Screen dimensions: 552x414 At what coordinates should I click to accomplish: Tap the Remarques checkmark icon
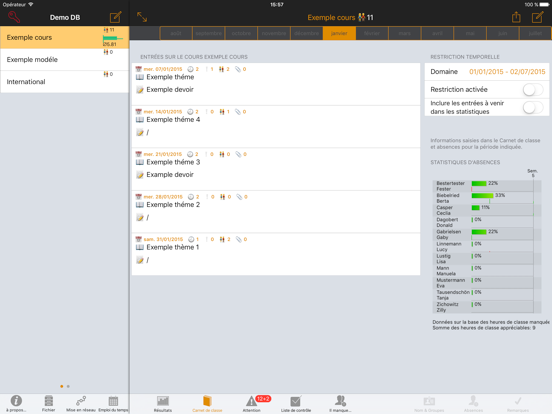tap(518, 401)
